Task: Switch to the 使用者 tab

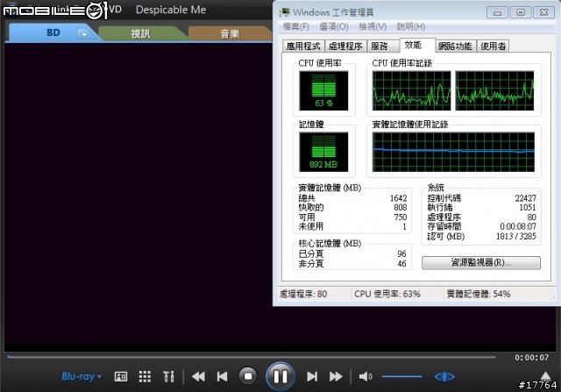Action: pos(493,46)
